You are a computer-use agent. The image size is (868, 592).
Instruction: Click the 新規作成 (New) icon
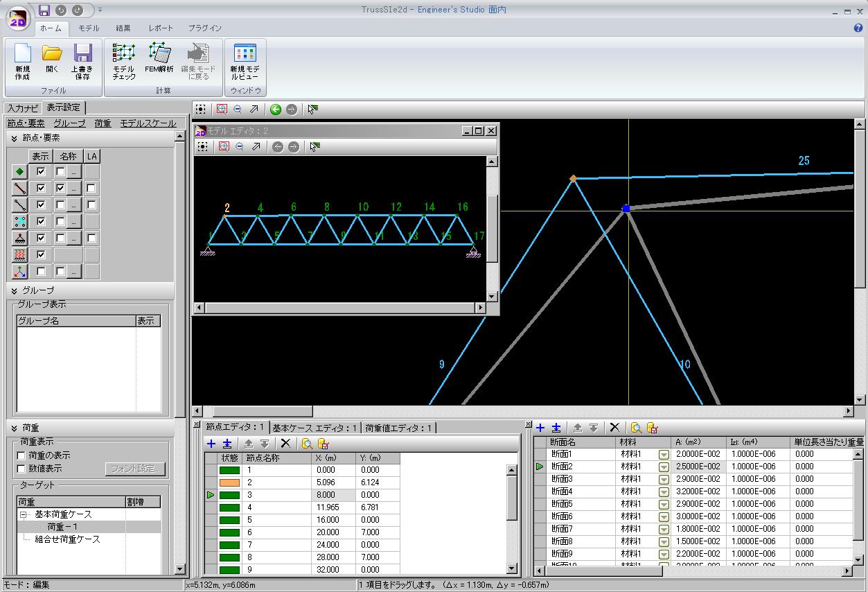click(x=22, y=61)
